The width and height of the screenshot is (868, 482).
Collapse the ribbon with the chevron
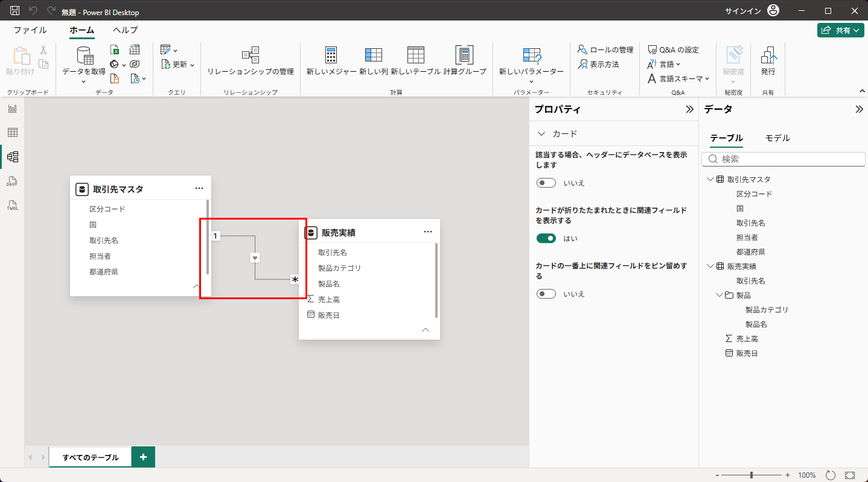click(x=862, y=90)
